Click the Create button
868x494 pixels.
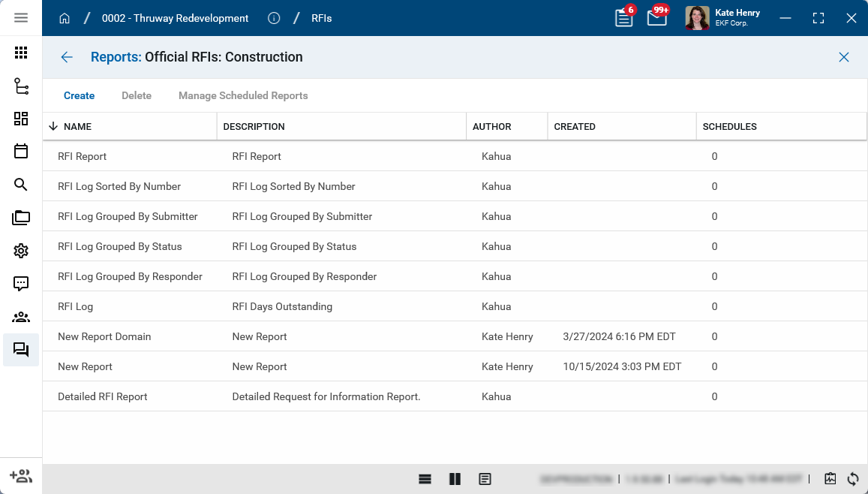(x=79, y=95)
